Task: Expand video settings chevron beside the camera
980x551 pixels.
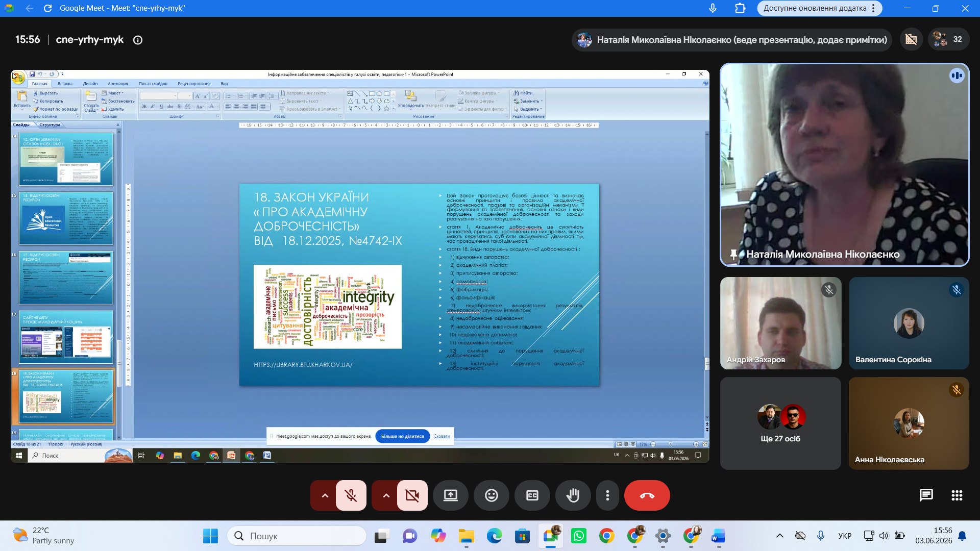Action: click(x=386, y=495)
